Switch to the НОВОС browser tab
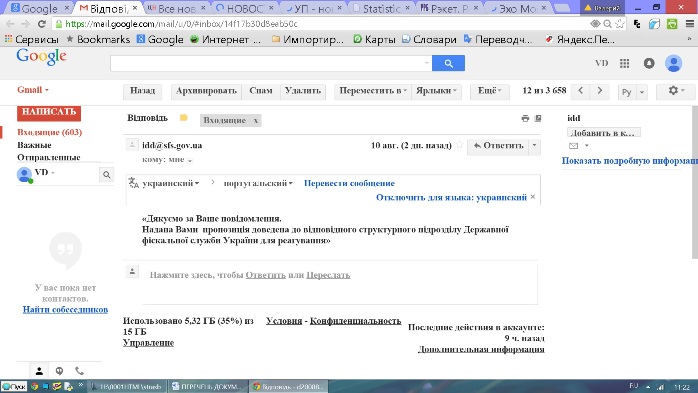The height and width of the screenshot is (393, 698). (244, 8)
